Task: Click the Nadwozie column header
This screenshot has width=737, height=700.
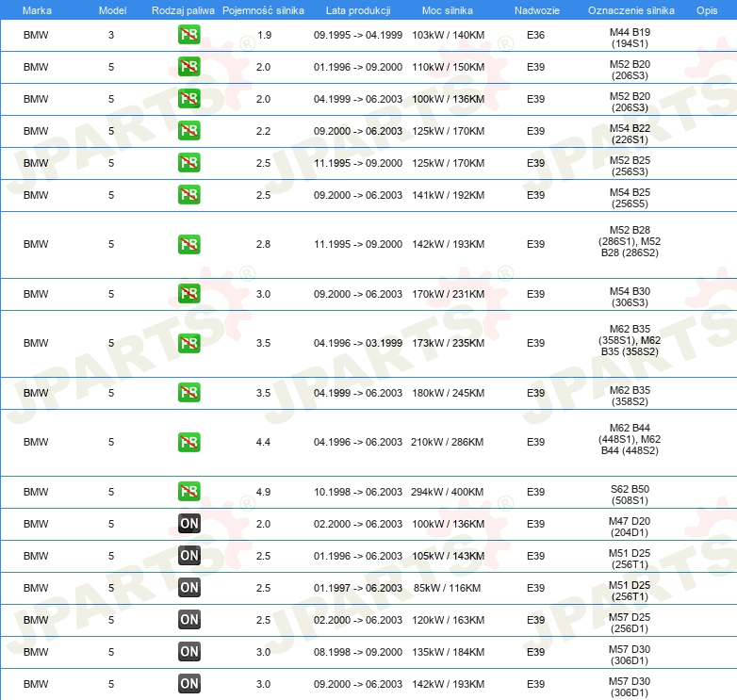Action: pos(537,10)
